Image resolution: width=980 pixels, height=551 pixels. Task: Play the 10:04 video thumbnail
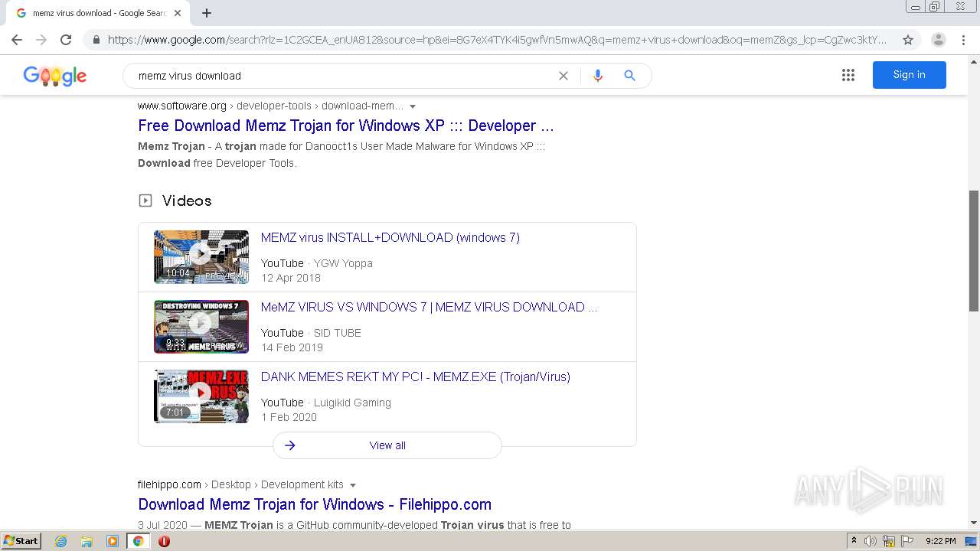[x=201, y=257]
